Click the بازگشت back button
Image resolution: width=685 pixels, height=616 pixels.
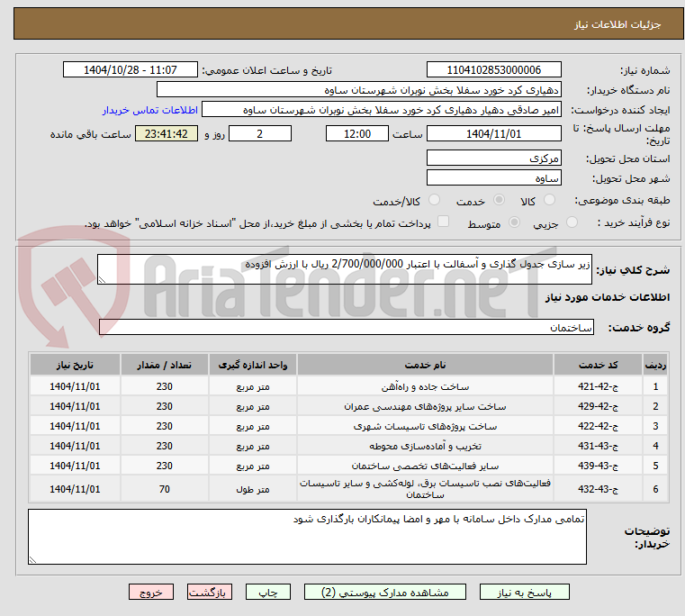pyautogui.click(x=209, y=593)
